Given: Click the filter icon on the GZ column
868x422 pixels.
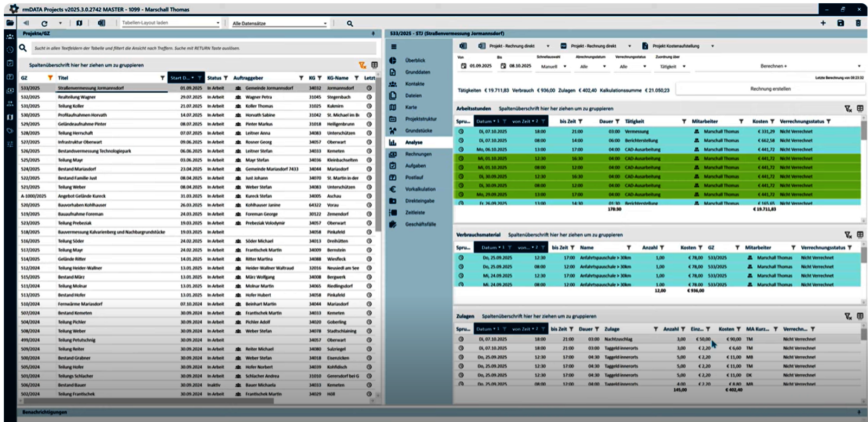Looking at the screenshot, I should click(x=50, y=78).
